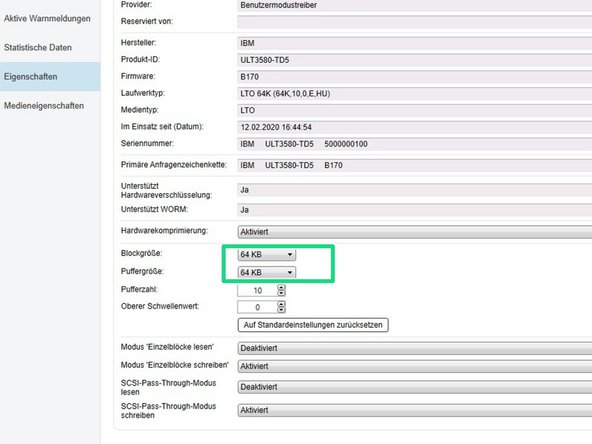
Task: Click the Oberer Schwellenwert label
Action: click(x=160, y=306)
